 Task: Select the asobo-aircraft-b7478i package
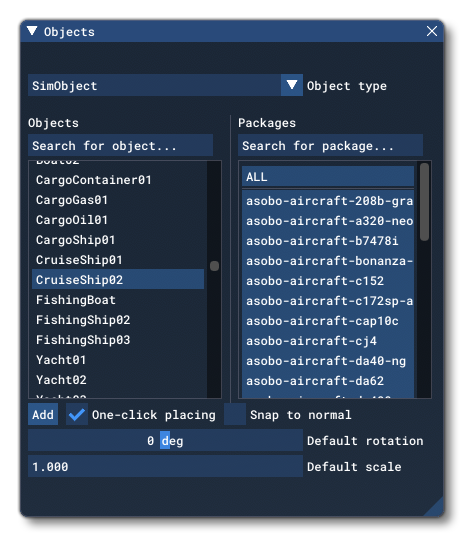tap(328, 241)
